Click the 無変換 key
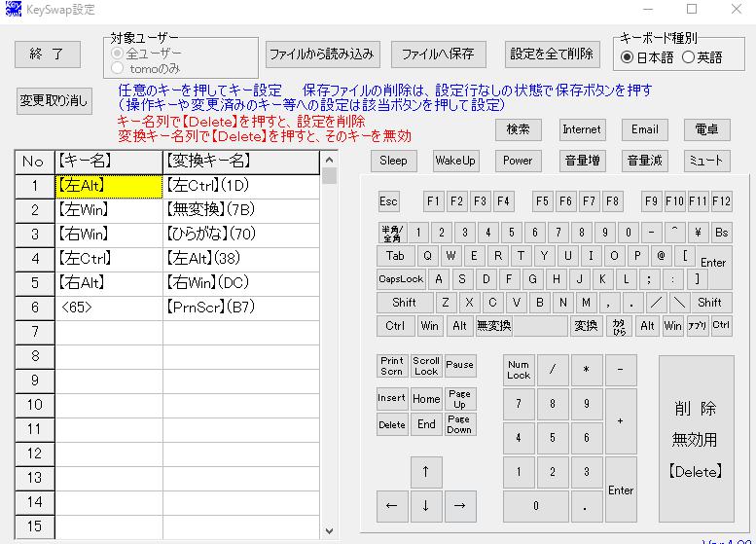Image resolution: width=756 pixels, height=544 pixels. (494, 326)
